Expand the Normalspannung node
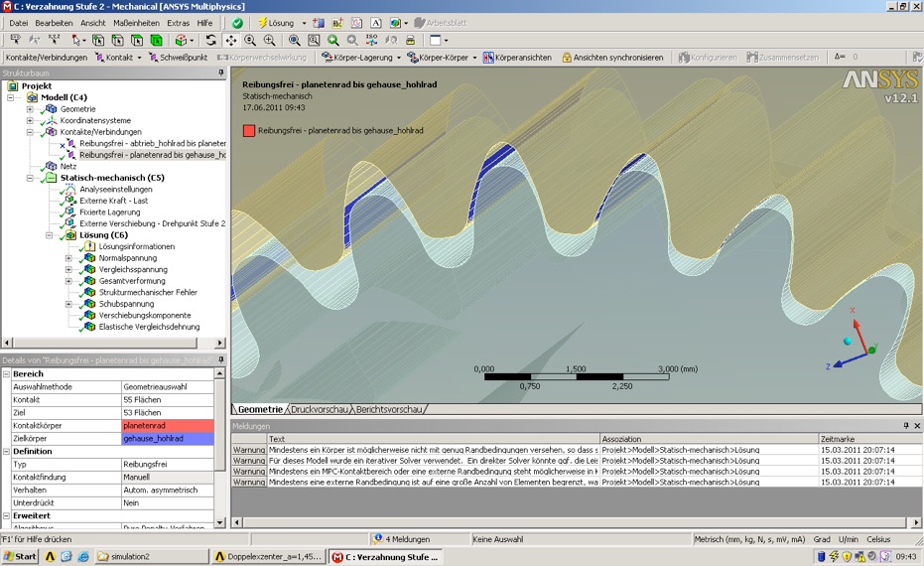 pos(68,258)
